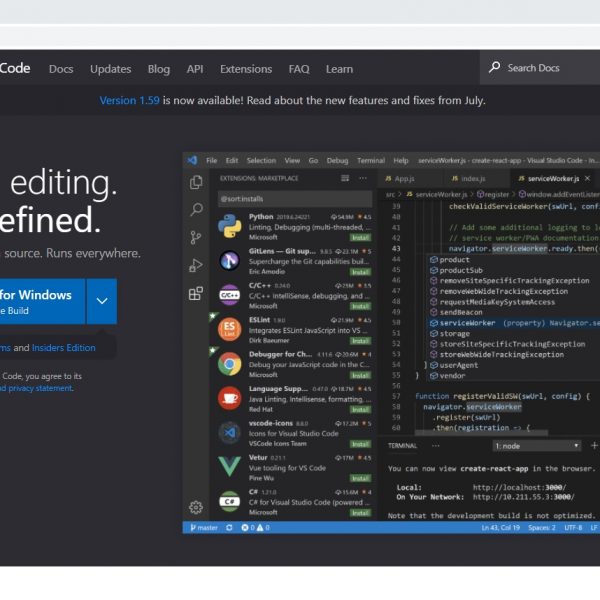This screenshot has width=600, height=600.
Task: Open the Explorer icon in the activity bar
Action: click(x=196, y=182)
